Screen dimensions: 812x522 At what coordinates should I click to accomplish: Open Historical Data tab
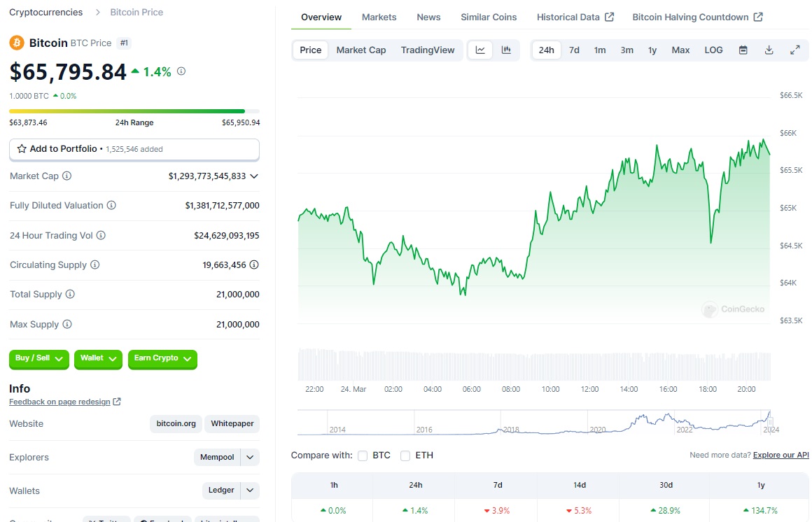click(x=575, y=17)
